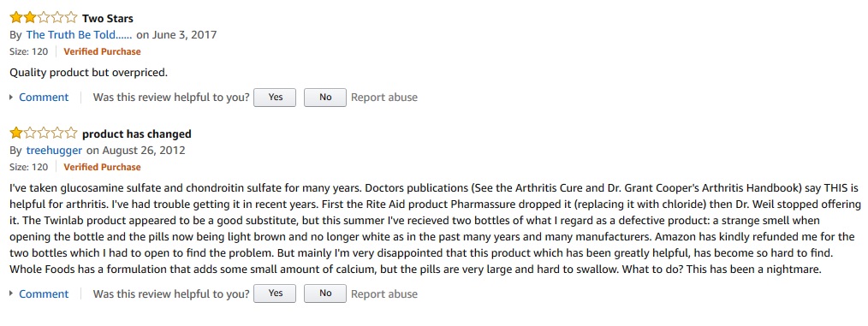Vote No on treehugger's review

325,293
